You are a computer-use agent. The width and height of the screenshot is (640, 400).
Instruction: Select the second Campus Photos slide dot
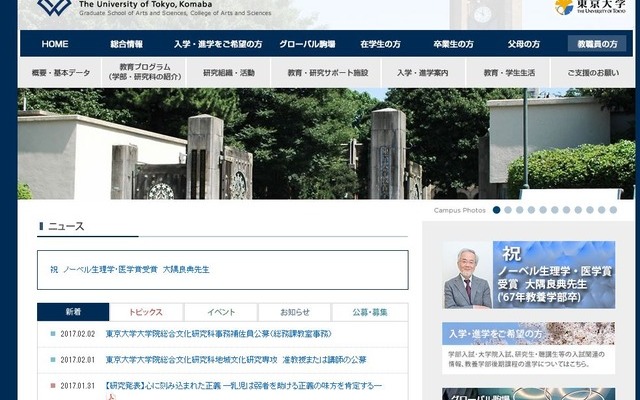508,210
